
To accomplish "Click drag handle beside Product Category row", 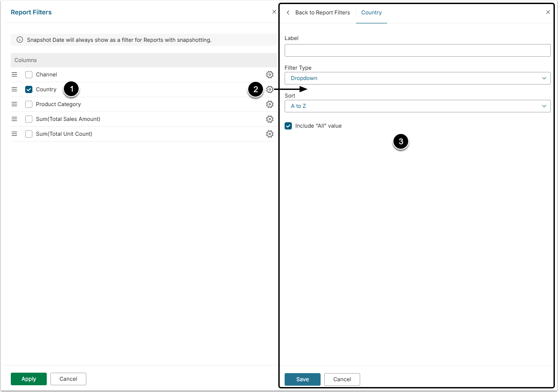I will pos(14,104).
